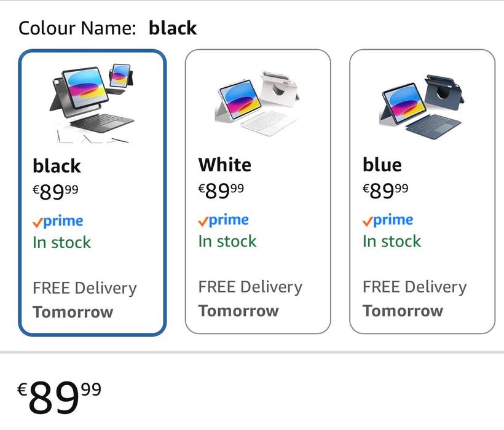Select the White colour swatch card
Image resolution: width=504 pixels, height=430 pixels.
pyautogui.click(x=258, y=192)
